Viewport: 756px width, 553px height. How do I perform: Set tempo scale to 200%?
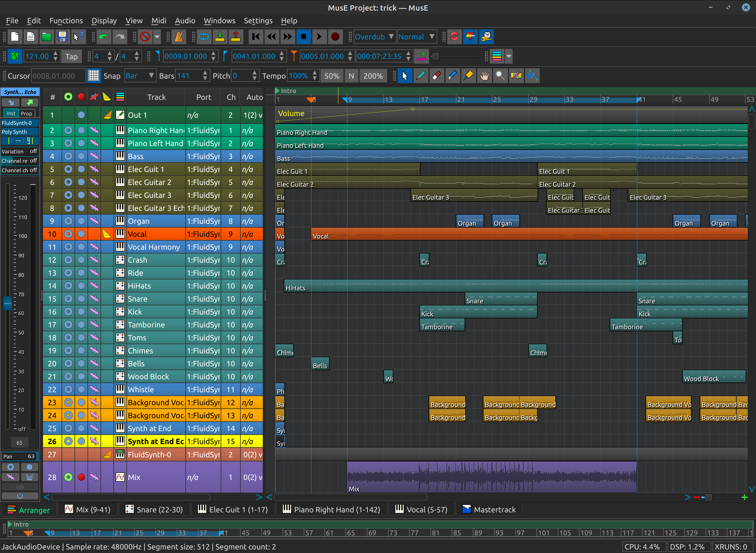pos(373,76)
